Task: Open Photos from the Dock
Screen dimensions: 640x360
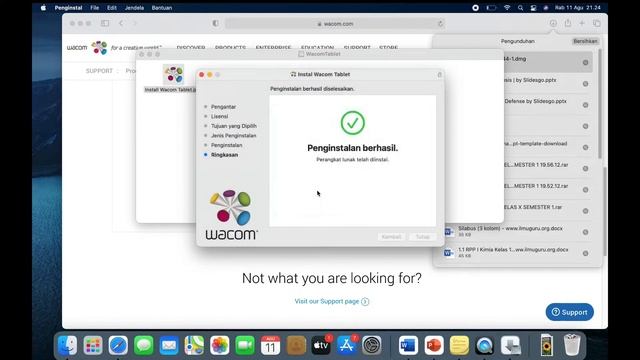Action: pyautogui.click(x=220, y=345)
